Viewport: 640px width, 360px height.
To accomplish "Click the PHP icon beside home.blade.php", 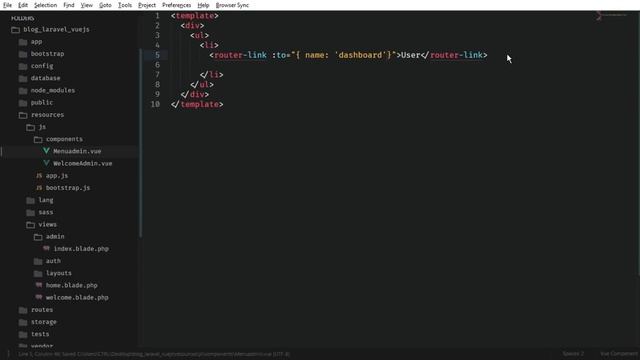I will click(x=39, y=285).
